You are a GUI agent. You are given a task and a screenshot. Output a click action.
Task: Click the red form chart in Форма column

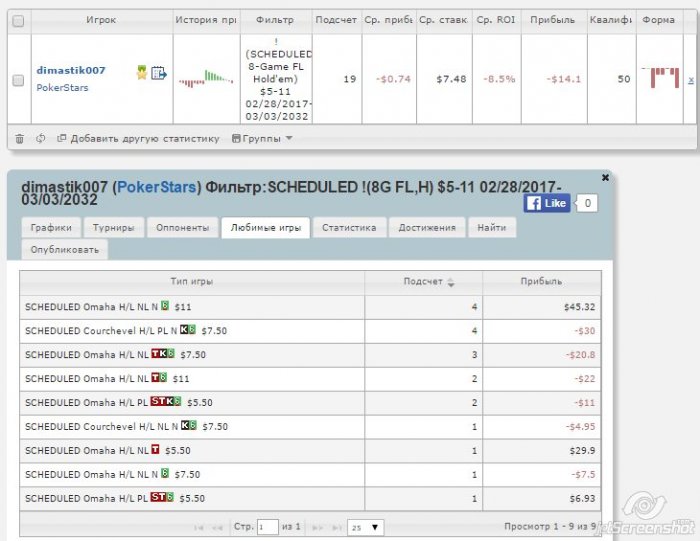[x=661, y=77]
